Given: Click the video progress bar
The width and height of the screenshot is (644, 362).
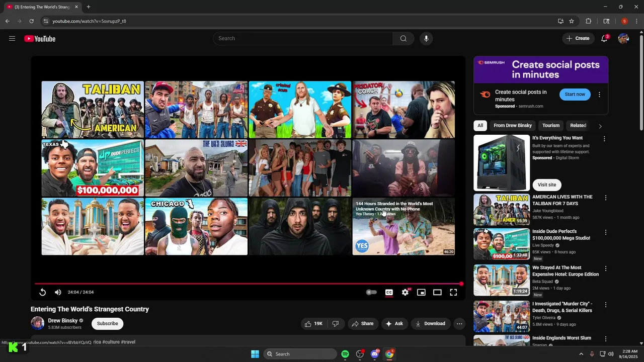Looking at the screenshot, I should (248, 284).
